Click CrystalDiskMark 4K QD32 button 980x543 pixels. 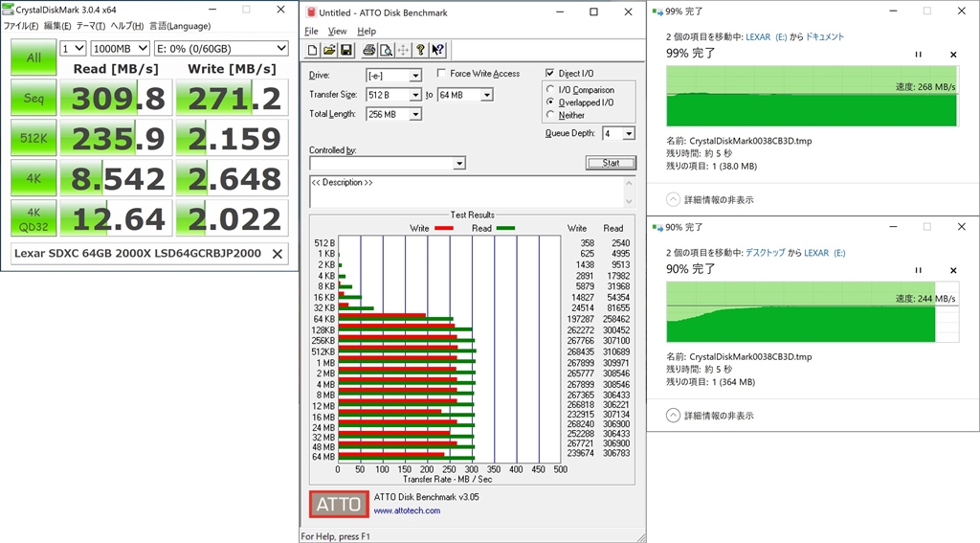click(x=33, y=219)
